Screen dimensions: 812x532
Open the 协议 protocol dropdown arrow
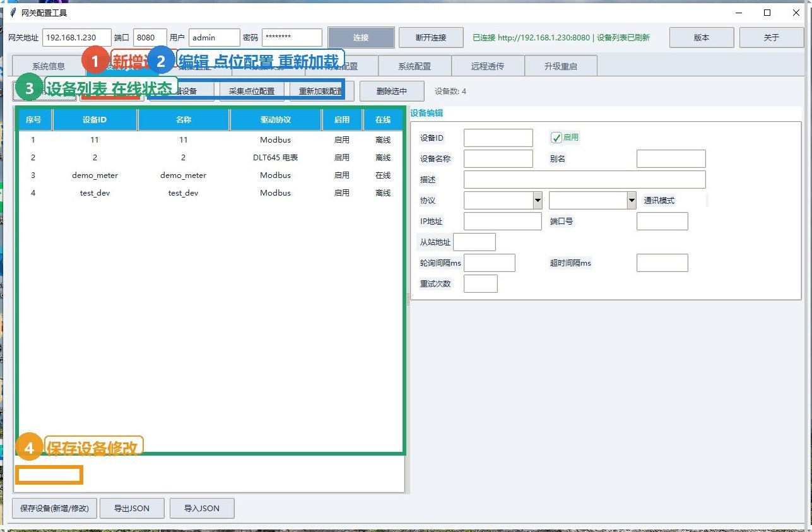(x=538, y=201)
